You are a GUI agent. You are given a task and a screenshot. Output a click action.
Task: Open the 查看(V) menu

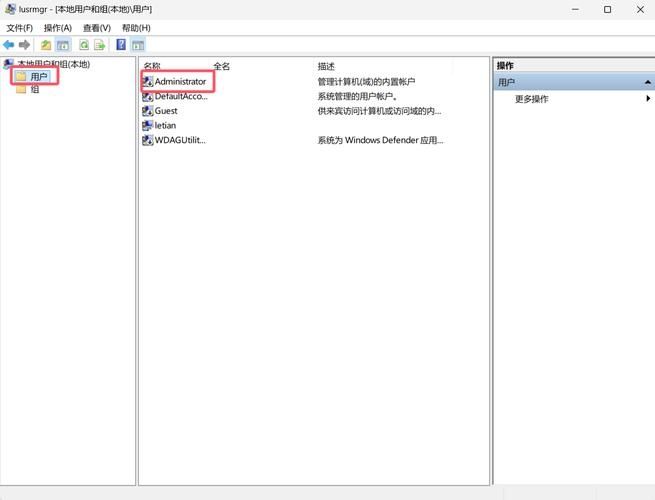(x=97, y=28)
